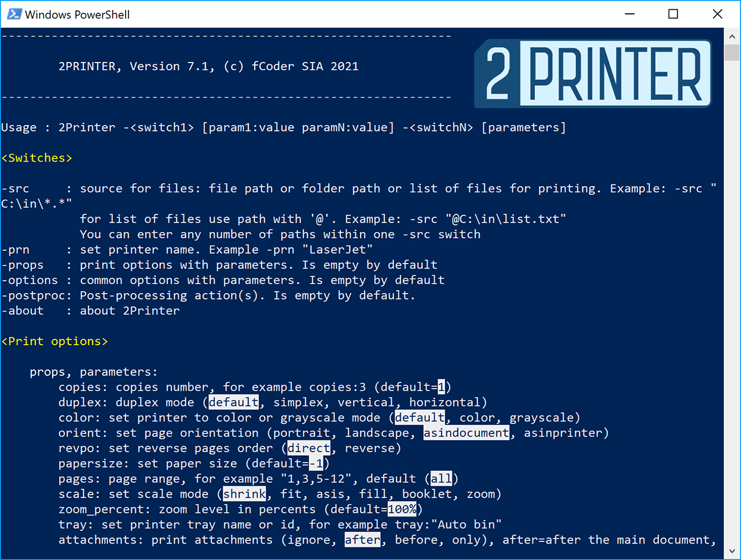
Task: Click the 2PRINTER logo graphic
Action: pos(593,74)
